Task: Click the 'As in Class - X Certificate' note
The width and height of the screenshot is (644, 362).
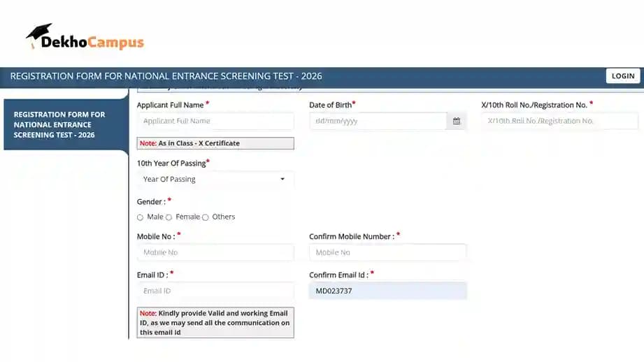Action: [x=215, y=143]
